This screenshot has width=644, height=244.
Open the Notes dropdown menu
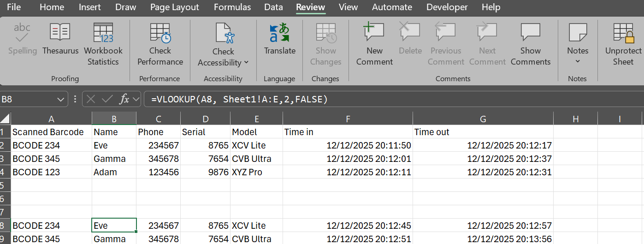578,61
